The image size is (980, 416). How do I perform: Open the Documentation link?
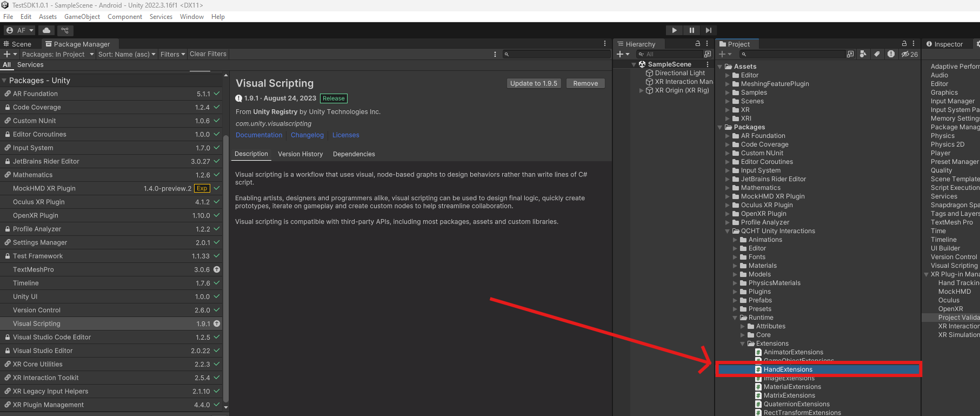(259, 135)
